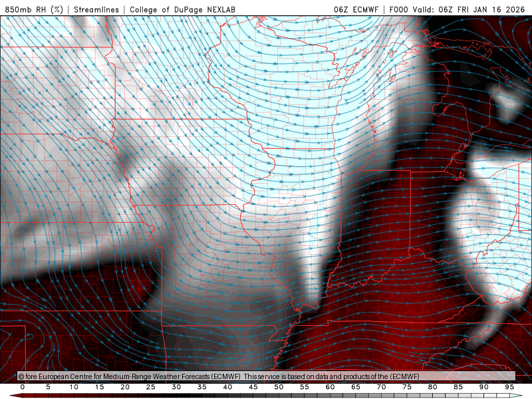Click the 90 label on RH scale

(x=484, y=387)
